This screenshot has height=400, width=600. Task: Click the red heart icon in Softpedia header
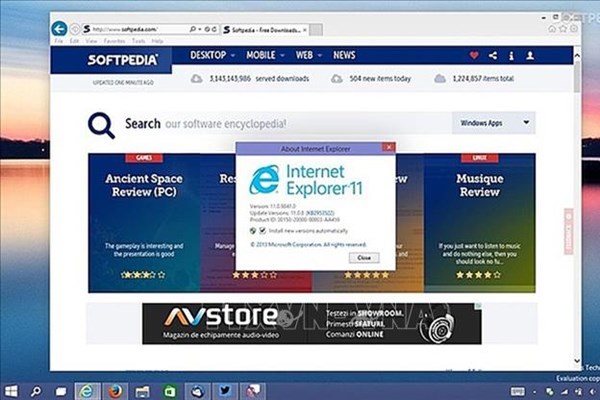point(474,56)
